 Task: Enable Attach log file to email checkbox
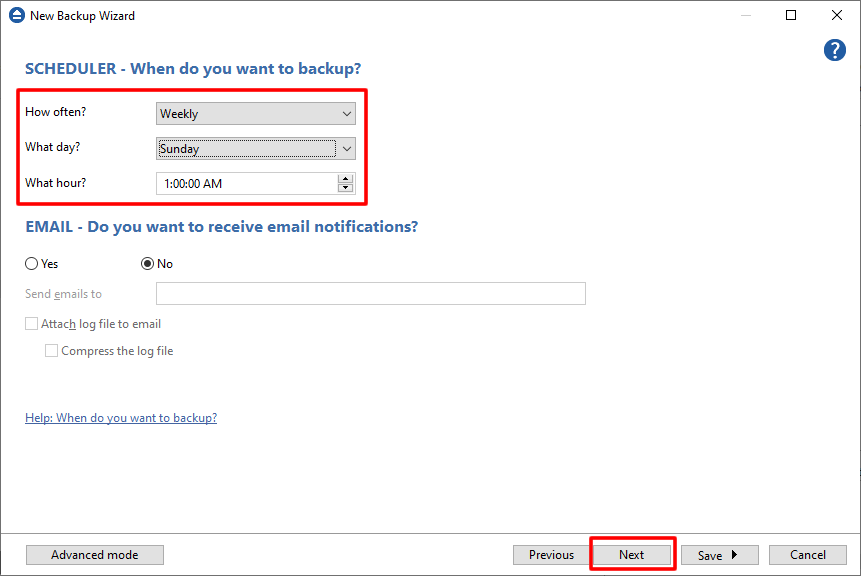[32, 324]
